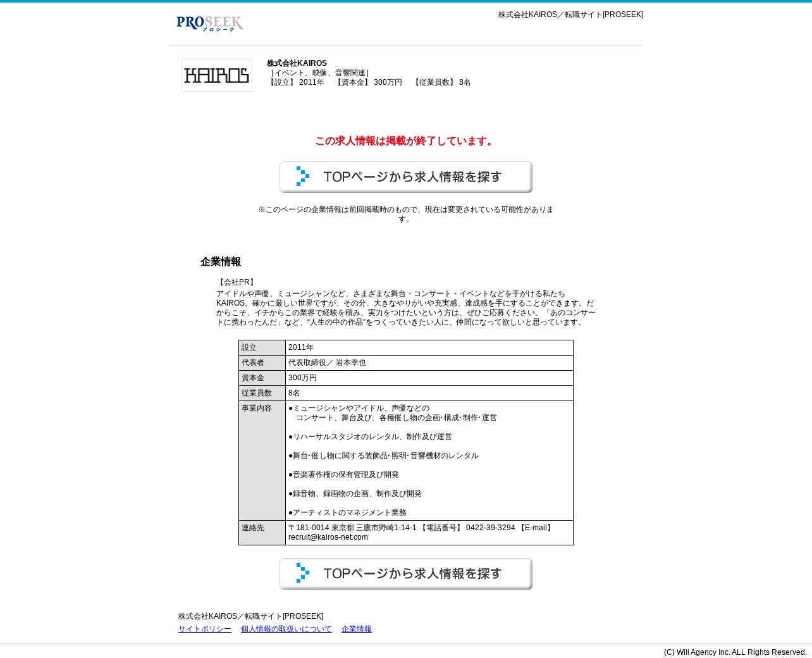This screenshot has width=812, height=658.
Task: Click the ［イベント、映像、音響関連］ category text
Action: pos(319,73)
